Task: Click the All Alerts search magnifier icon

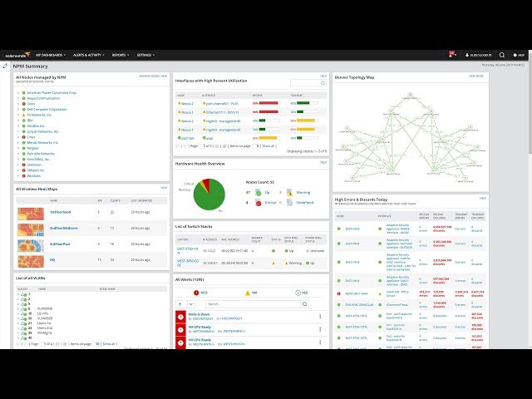Action: [x=305, y=304]
